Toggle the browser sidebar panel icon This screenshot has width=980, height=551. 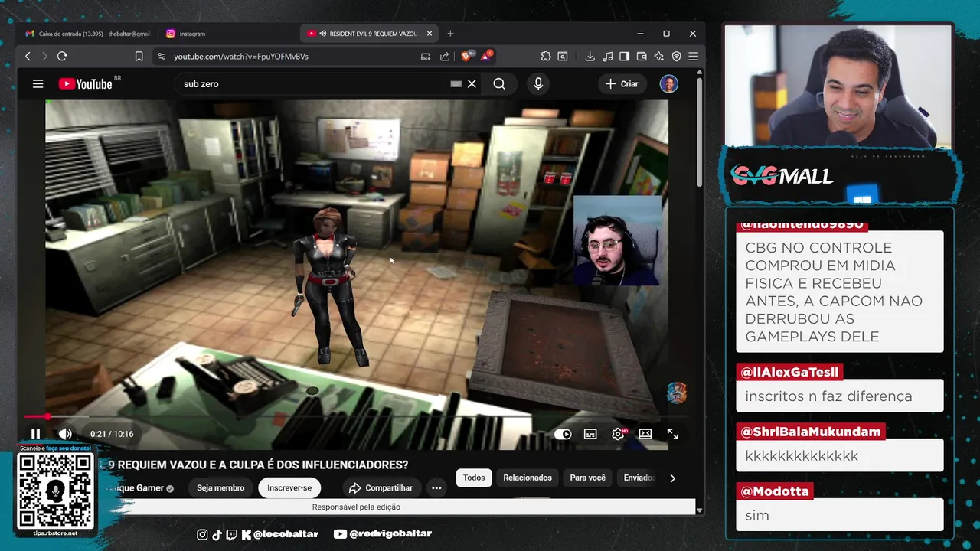pyautogui.click(x=624, y=56)
